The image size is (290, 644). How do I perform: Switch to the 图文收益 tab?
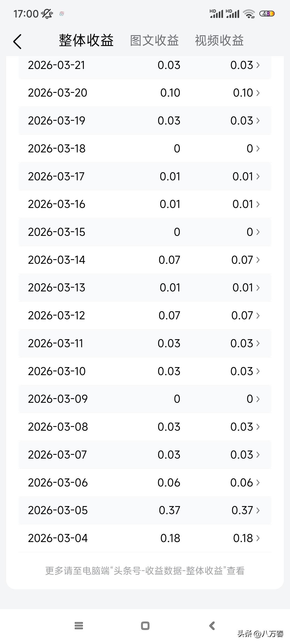pyautogui.click(x=154, y=41)
